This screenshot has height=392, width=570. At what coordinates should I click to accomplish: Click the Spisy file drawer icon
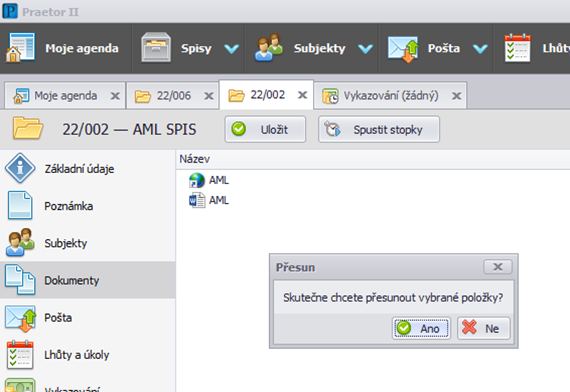[x=157, y=49]
